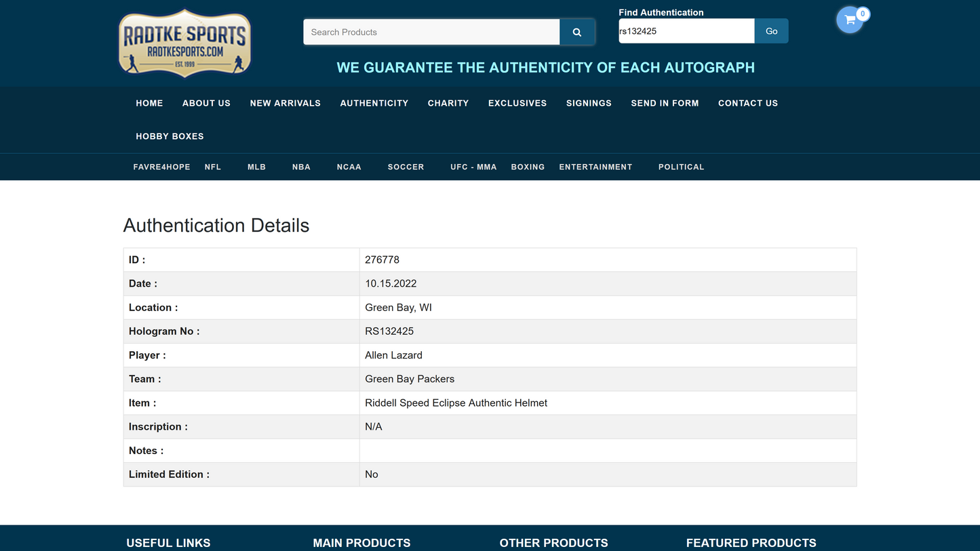This screenshot has height=551, width=980.
Task: Select item Riddell Speed Eclipse Authentic Helmet
Action: (456, 403)
